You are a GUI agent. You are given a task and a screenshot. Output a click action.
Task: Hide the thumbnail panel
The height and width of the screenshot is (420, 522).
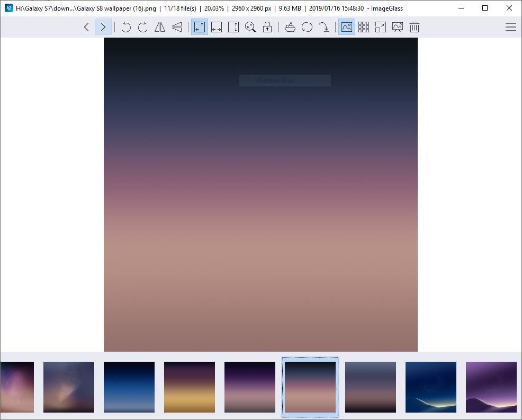point(347,27)
